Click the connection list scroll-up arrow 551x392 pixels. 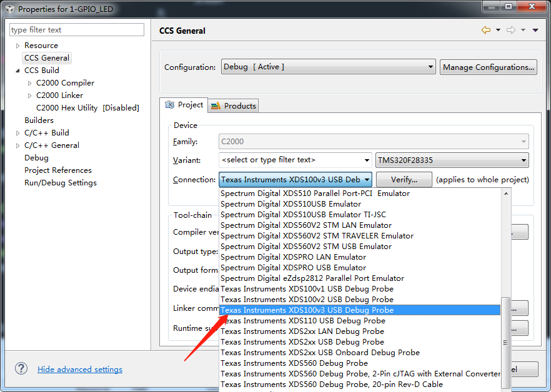point(506,194)
